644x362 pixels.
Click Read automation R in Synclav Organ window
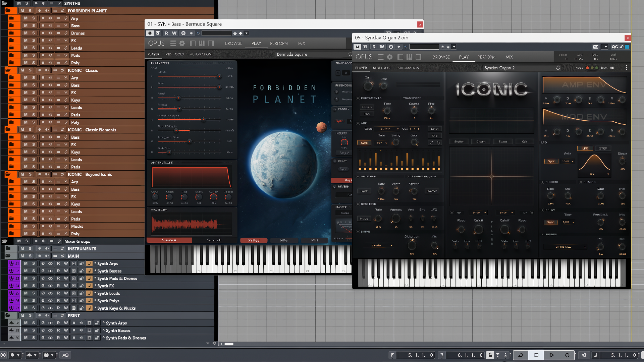pyautogui.click(x=374, y=47)
